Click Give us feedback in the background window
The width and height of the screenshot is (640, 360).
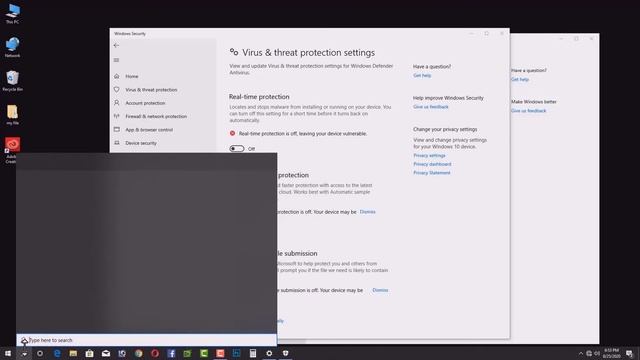pos(529,111)
